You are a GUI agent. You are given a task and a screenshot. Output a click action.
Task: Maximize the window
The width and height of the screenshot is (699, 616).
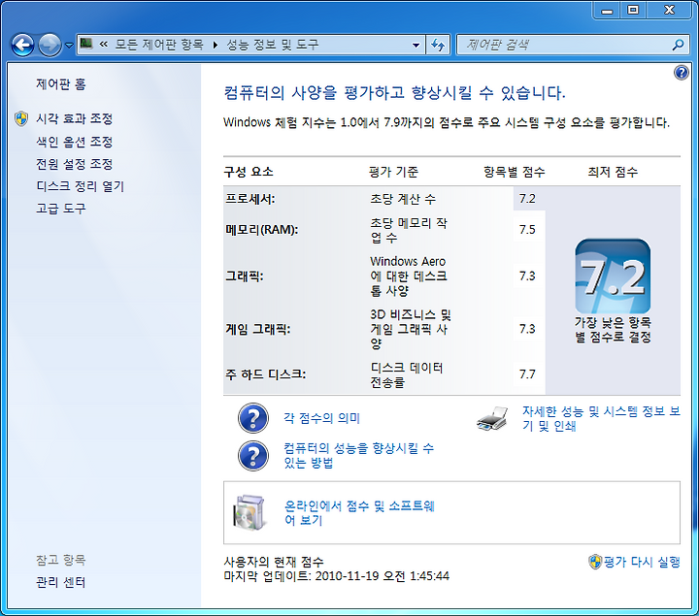[x=633, y=10]
